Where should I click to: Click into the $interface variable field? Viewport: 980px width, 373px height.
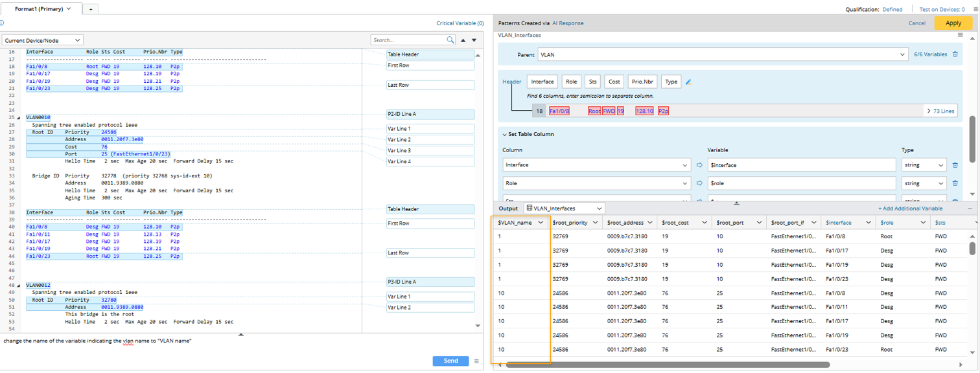[801, 165]
